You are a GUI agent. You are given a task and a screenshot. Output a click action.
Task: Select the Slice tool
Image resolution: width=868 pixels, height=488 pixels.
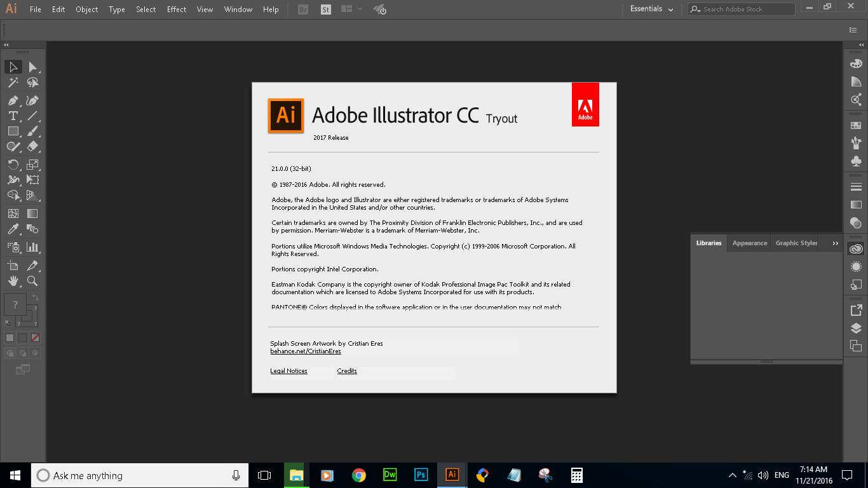click(32, 266)
